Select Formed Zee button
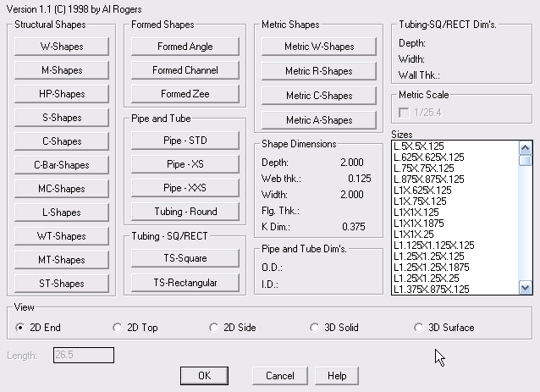This screenshot has width=540, height=392. coord(185,94)
